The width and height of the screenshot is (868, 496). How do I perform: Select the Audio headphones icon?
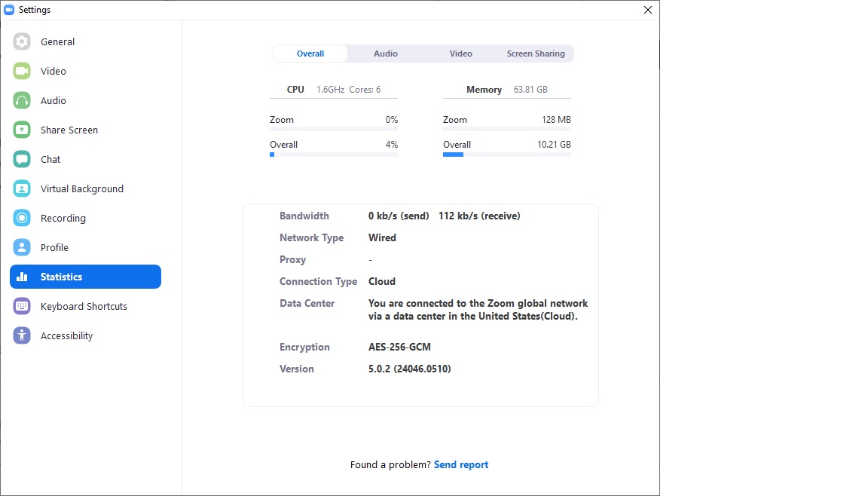point(22,100)
